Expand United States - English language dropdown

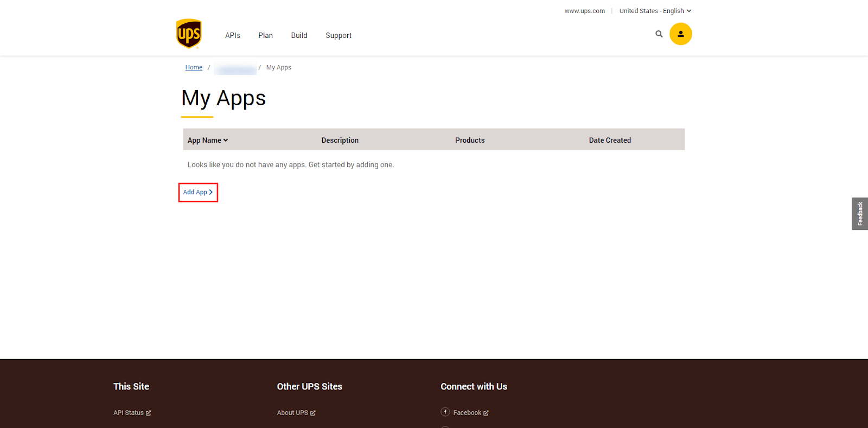tap(655, 11)
